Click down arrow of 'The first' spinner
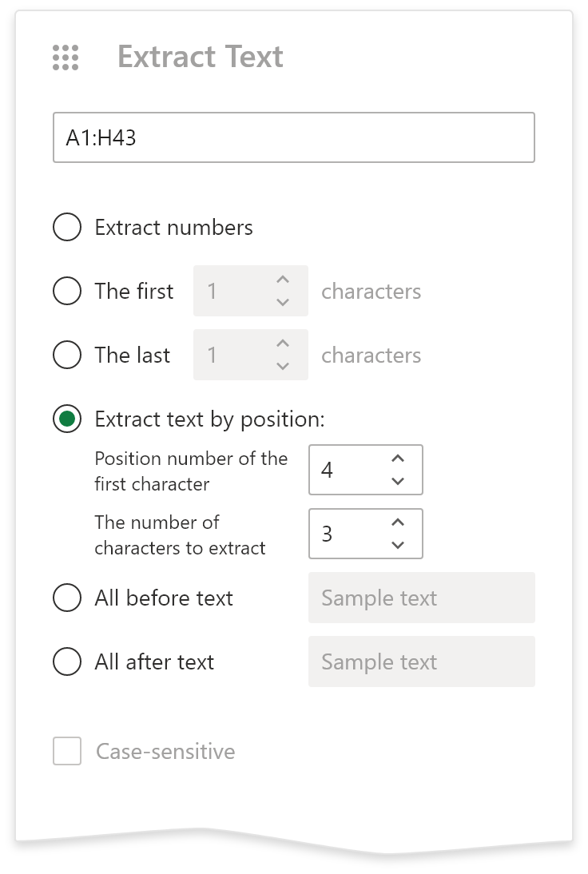The image size is (588, 874). (282, 302)
